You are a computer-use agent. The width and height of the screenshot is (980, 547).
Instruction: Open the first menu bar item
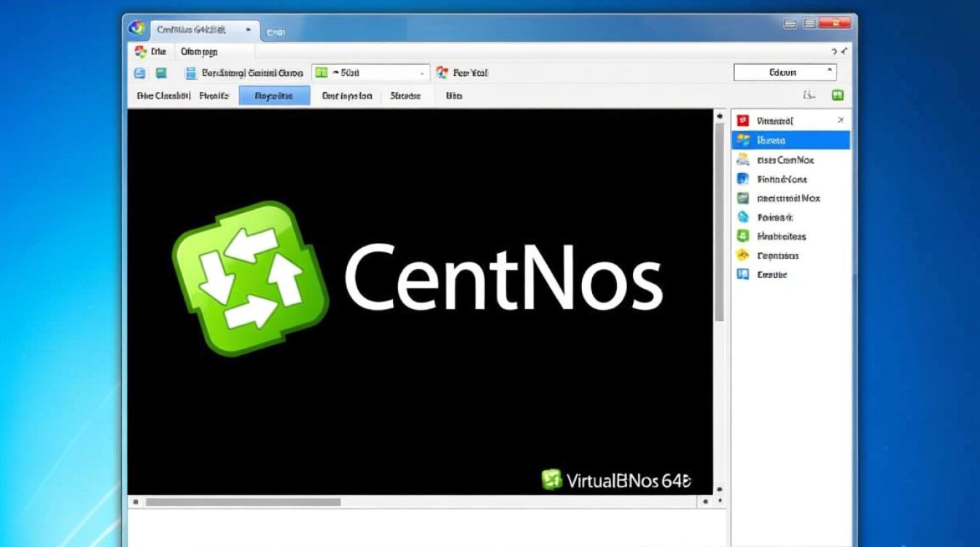[158, 52]
